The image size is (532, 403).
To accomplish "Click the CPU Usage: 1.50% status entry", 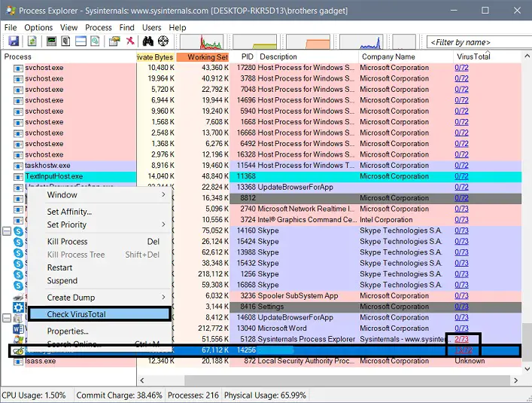I will tap(34, 395).
